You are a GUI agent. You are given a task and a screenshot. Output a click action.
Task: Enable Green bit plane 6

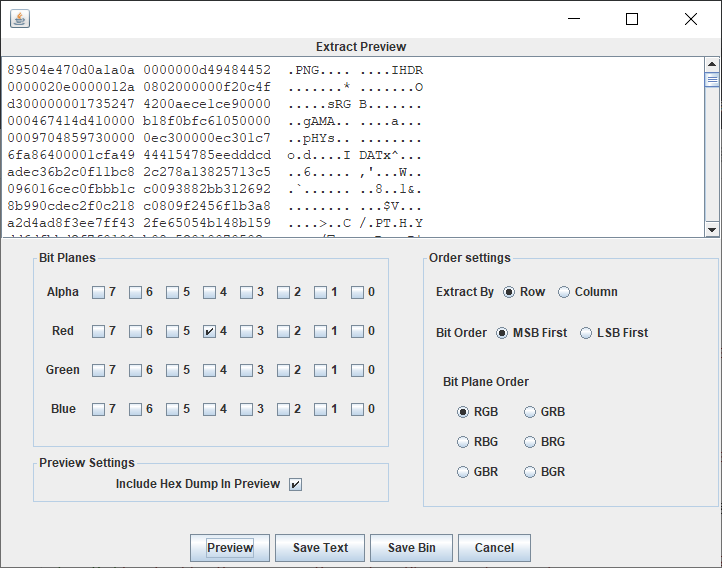tap(135, 371)
